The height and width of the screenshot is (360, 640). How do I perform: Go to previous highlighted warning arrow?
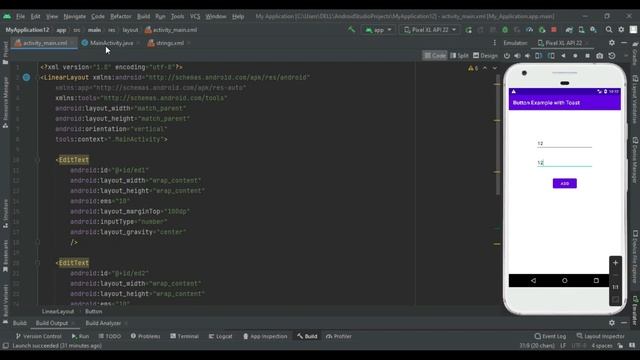pyautogui.click(x=485, y=68)
